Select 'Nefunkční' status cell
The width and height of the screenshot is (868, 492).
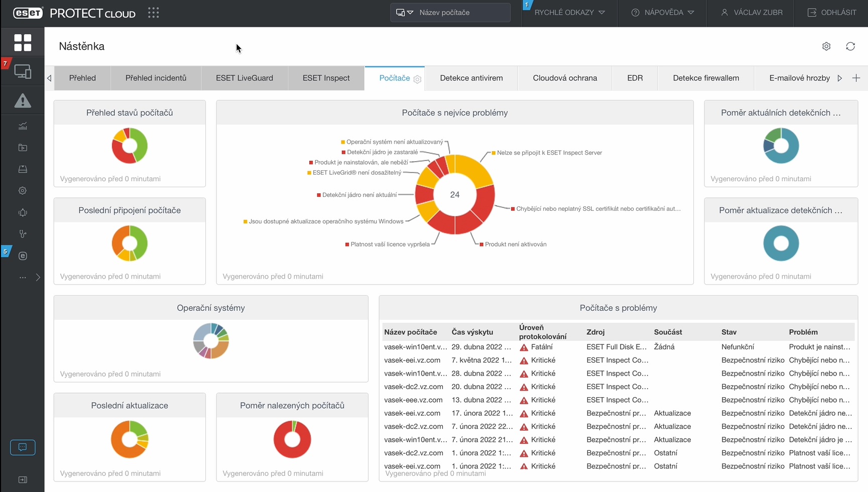click(x=737, y=347)
